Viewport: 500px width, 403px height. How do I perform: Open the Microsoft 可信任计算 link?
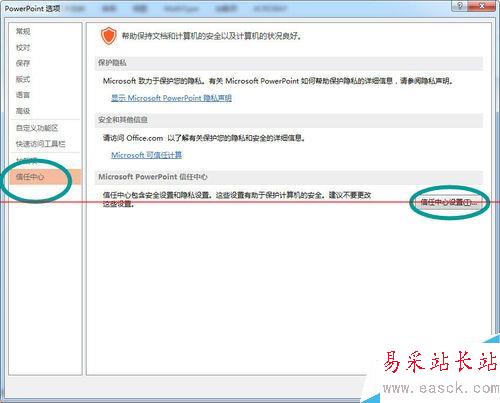tap(146, 155)
